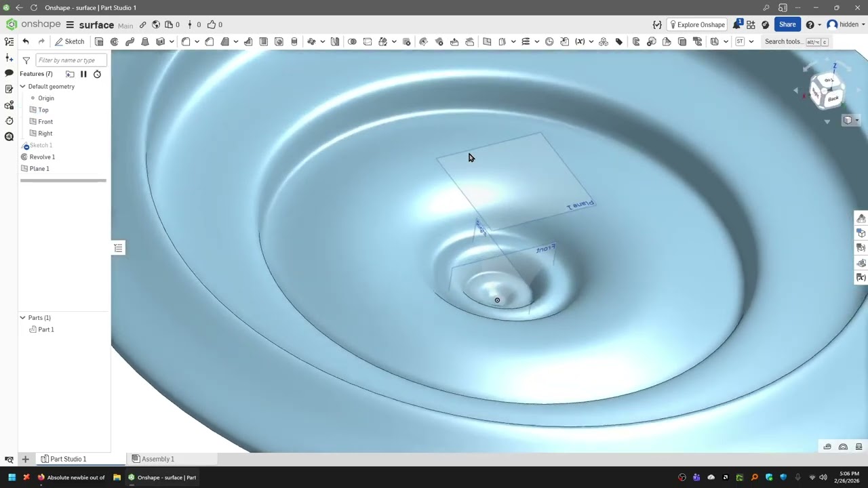
Task: Click the regeneration timer stopwatch icon
Action: pyautogui.click(x=97, y=74)
